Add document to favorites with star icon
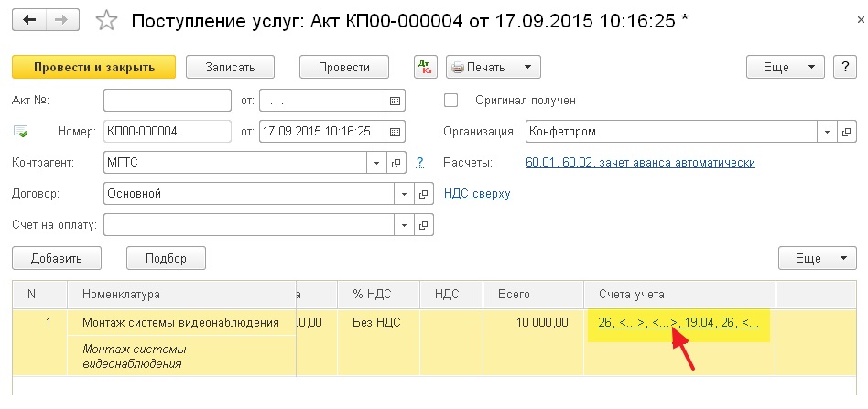 [106, 20]
